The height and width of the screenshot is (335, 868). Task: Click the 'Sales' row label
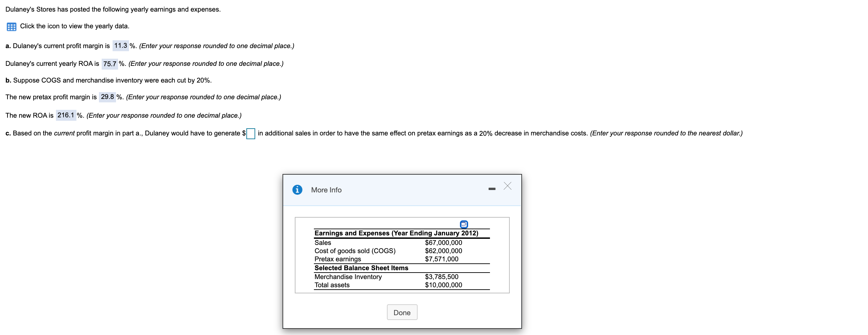(323, 243)
